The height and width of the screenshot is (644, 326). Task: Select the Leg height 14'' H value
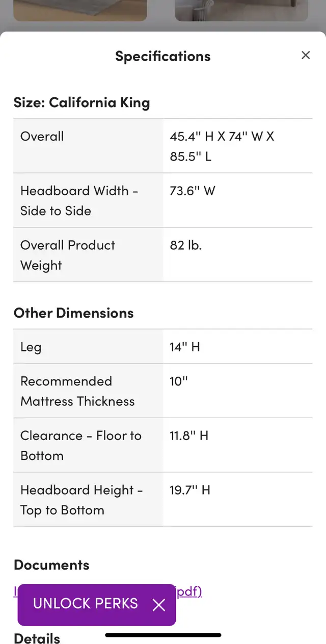pos(185,347)
